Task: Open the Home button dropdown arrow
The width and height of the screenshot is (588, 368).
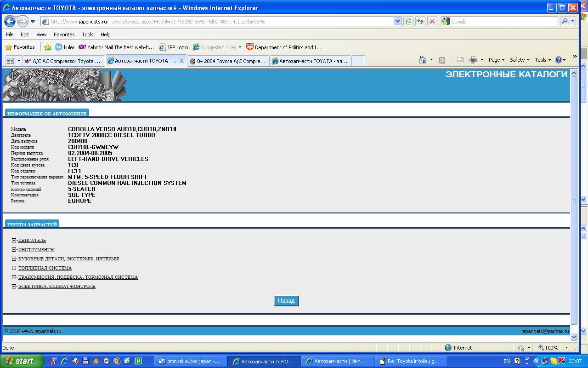Action: click(431, 60)
